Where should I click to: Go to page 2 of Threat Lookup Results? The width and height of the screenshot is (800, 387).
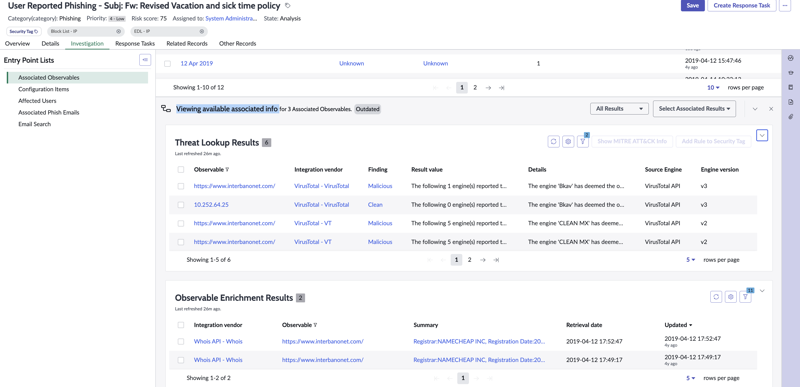pyautogui.click(x=469, y=260)
